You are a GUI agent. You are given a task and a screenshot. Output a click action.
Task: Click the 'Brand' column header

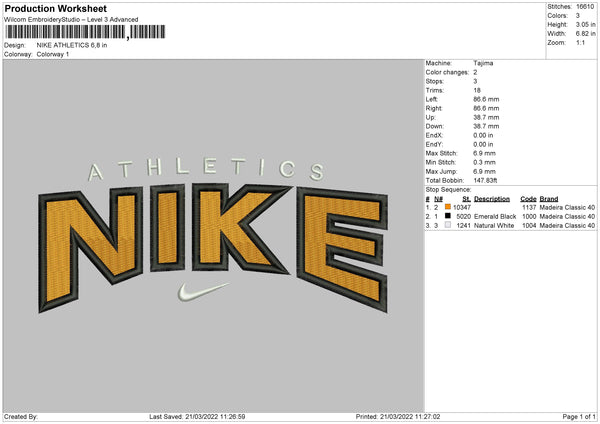click(549, 199)
